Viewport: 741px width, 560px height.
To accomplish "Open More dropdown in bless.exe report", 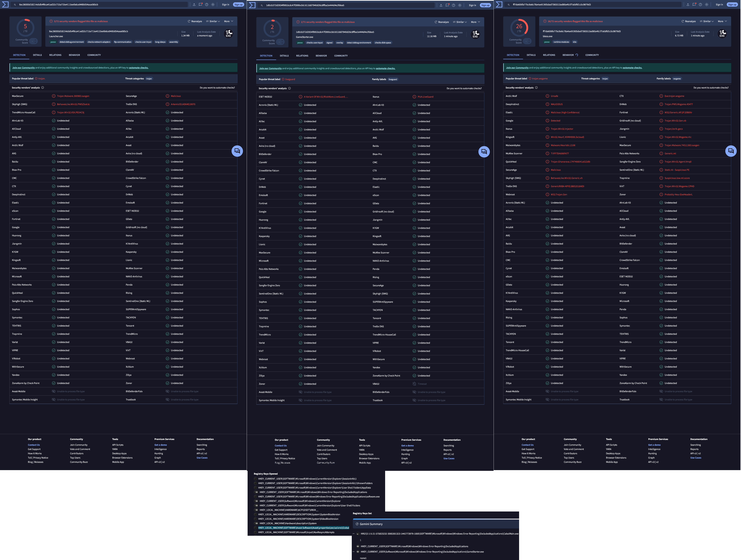I will [722, 21].
